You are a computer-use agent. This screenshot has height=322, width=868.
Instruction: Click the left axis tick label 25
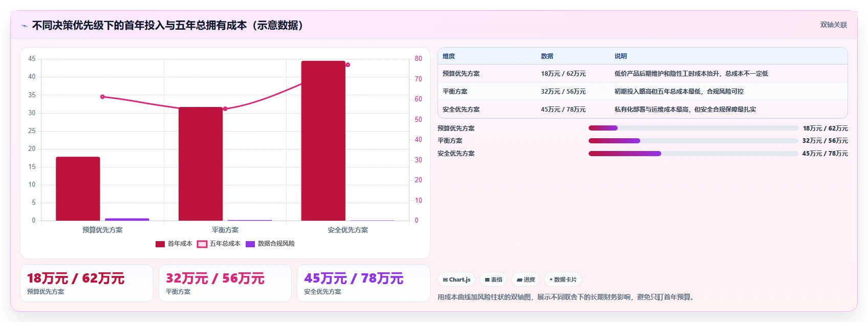click(32, 131)
